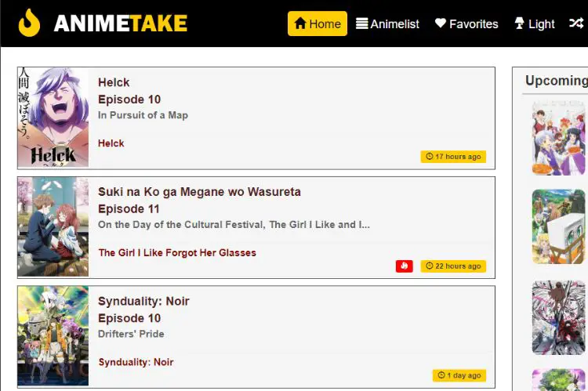This screenshot has height=391, width=588.
Task: Open Suki na Ko ga Megane wo Wasureta title
Action: (x=199, y=192)
